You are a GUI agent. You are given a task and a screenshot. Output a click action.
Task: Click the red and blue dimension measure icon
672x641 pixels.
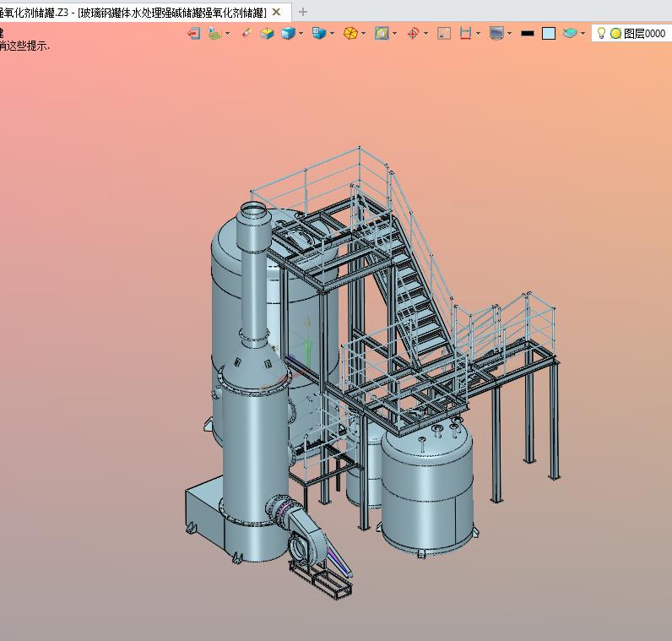(465, 34)
